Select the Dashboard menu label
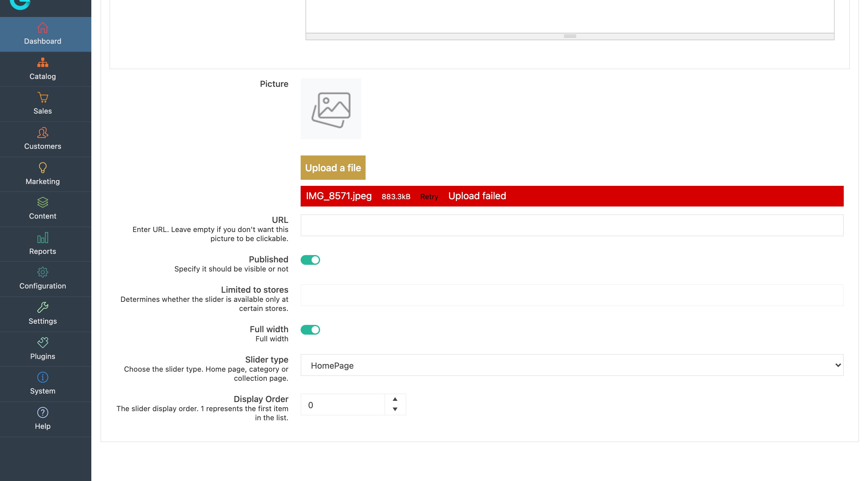Viewport: 868px width, 481px height. pos(42,41)
